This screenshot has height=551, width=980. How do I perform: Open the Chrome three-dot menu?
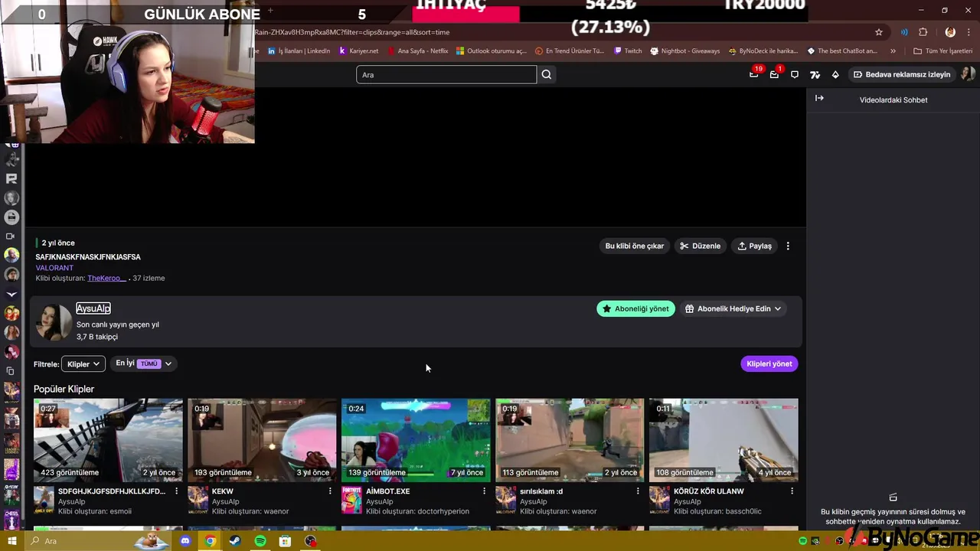pyautogui.click(x=969, y=32)
